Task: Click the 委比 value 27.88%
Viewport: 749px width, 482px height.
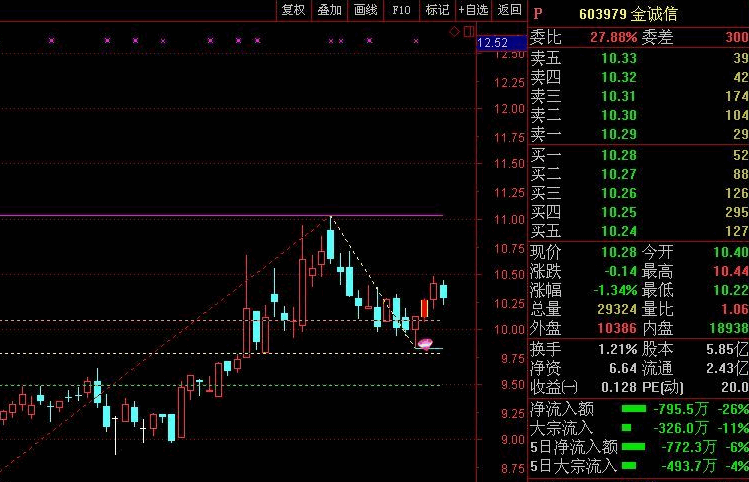Action: [613, 37]
